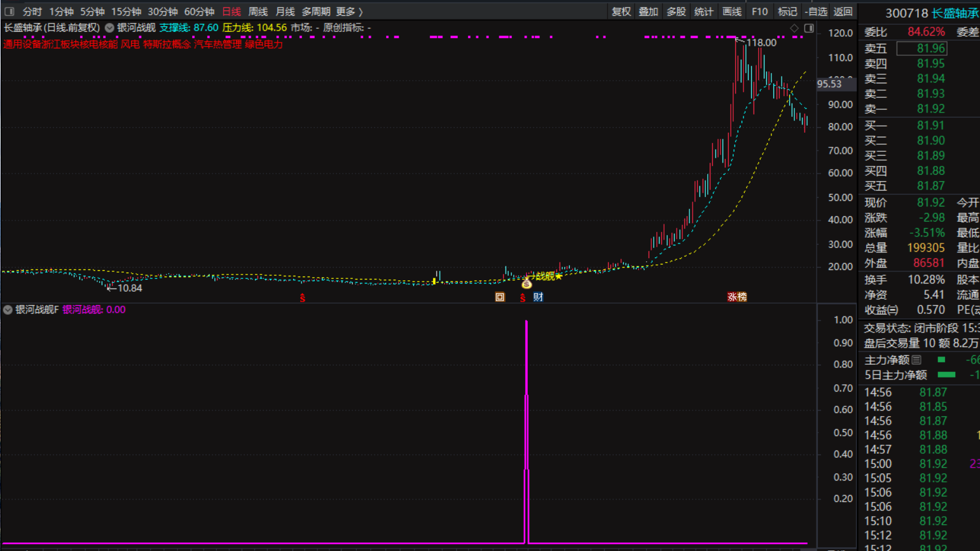This screenshot has width=980, height=551.
Task: Remove stock from watchlist via -自选
Action: click(x=815, y=11)
